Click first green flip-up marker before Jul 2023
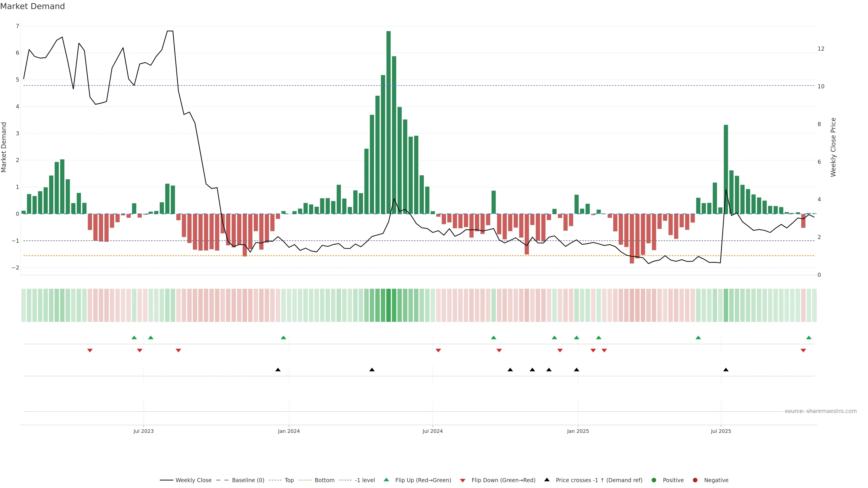The width and height of the screenshot is (868, 488). pyautogui.click(x=134, y=338)
